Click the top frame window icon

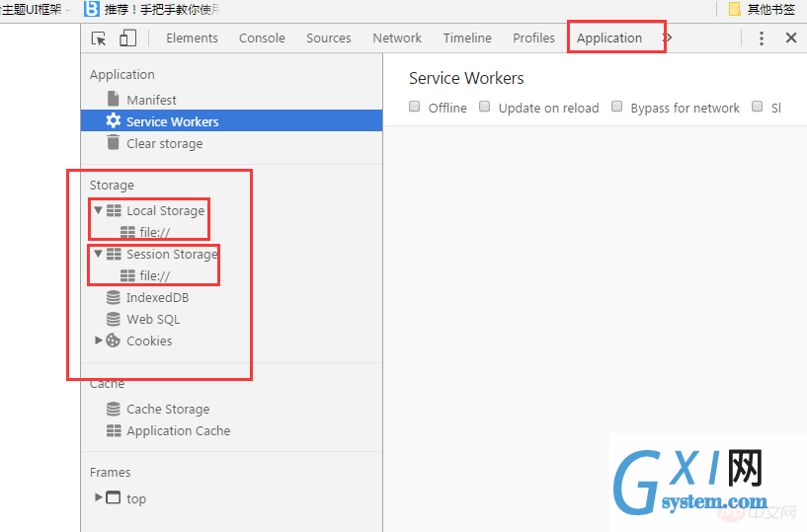coord(114,497)
